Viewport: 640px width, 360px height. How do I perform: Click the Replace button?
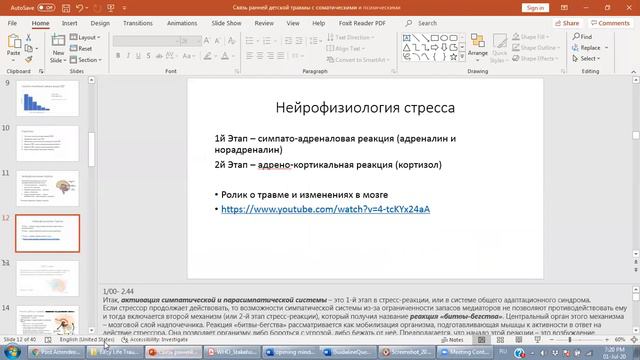(x=586, y=48)
